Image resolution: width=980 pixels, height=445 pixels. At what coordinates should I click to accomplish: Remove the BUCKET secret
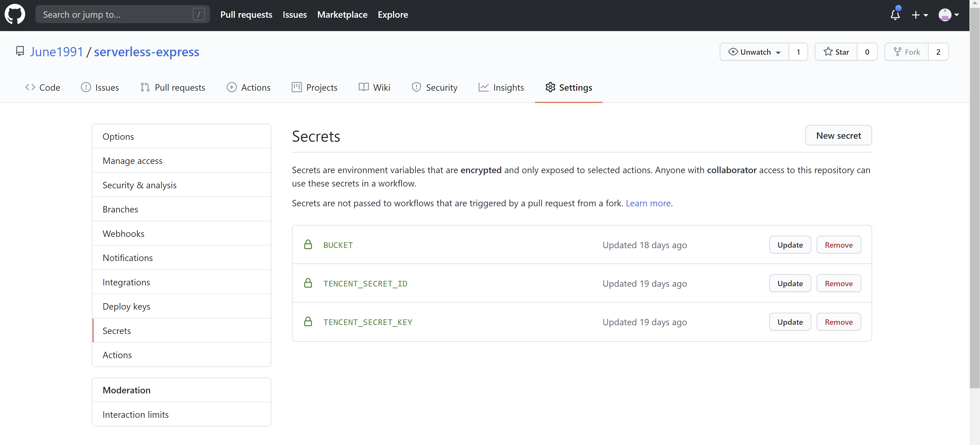839,244
